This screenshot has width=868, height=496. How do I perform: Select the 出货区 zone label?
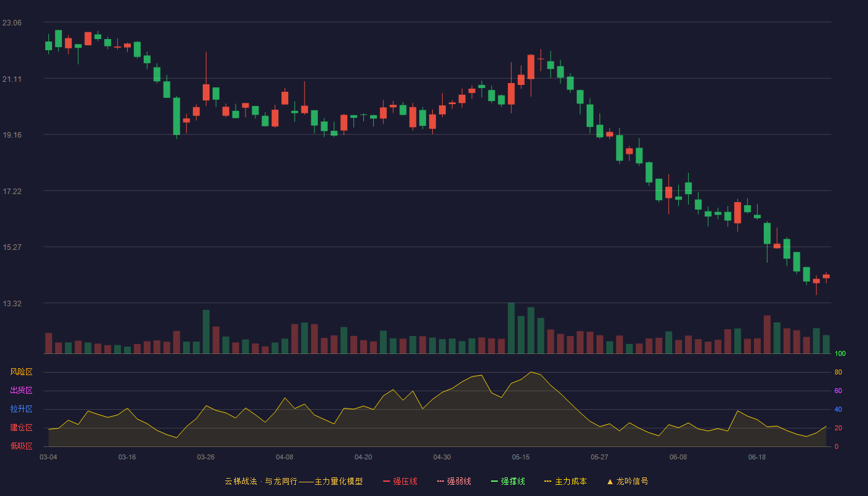pos(21,391)
